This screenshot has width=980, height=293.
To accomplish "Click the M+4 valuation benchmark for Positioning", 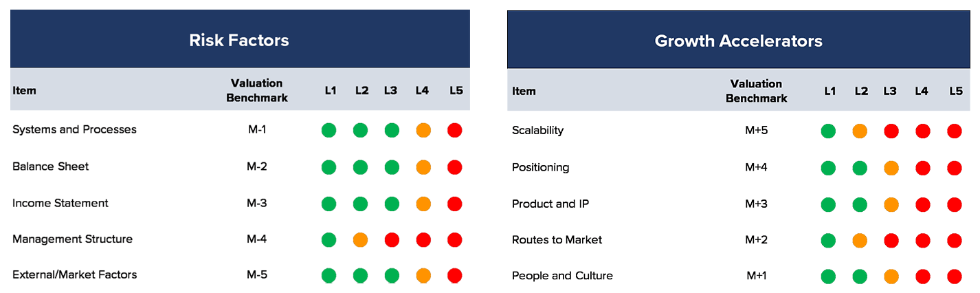I will 756,167.
